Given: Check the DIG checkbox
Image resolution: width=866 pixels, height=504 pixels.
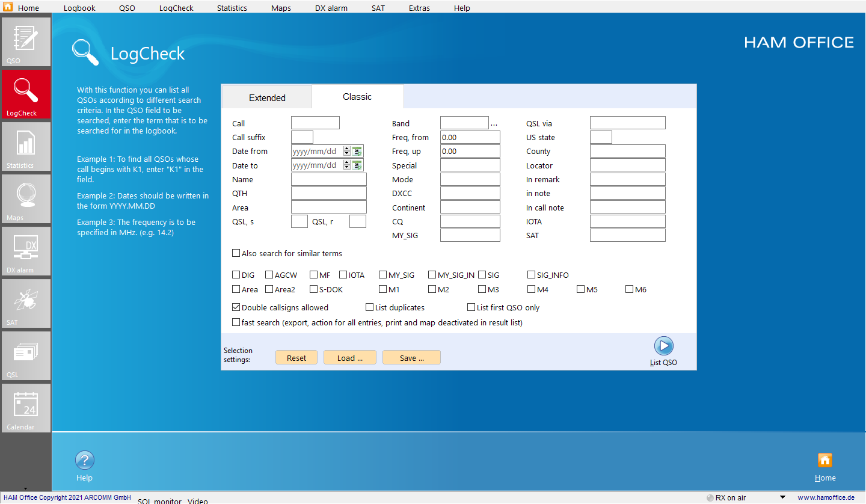Looking at the screenshot, I should [236, 275].
